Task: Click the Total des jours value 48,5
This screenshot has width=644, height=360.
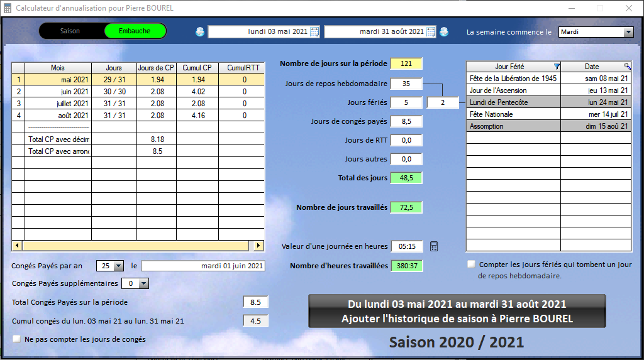Action: tap(406, 178)
